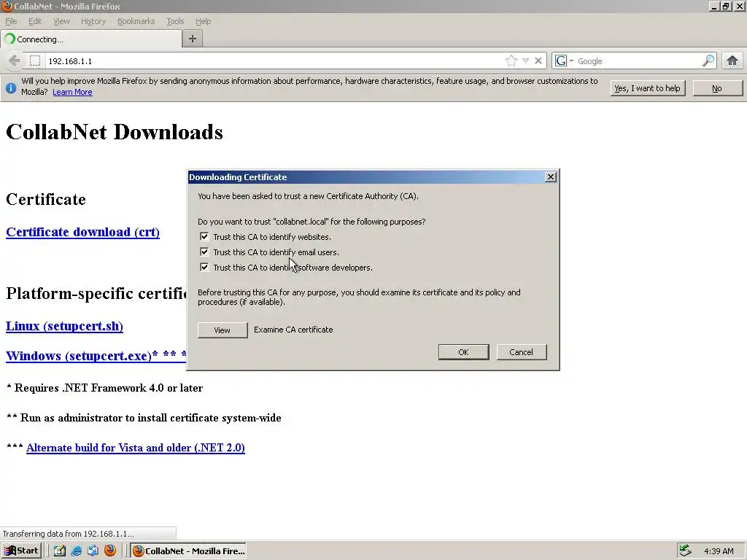Click Yes, I want to help button
The height and width of the screenshot is (560, 747).
pos(648,88)
